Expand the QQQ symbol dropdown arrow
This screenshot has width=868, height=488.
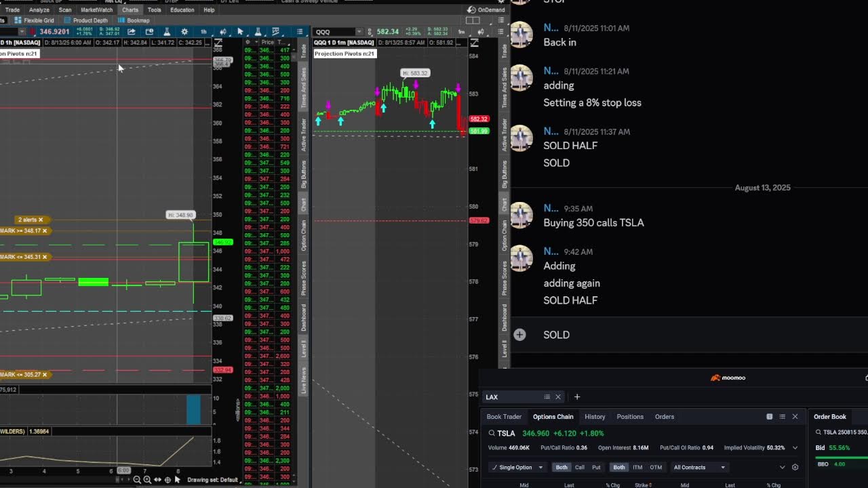[359, 32]
